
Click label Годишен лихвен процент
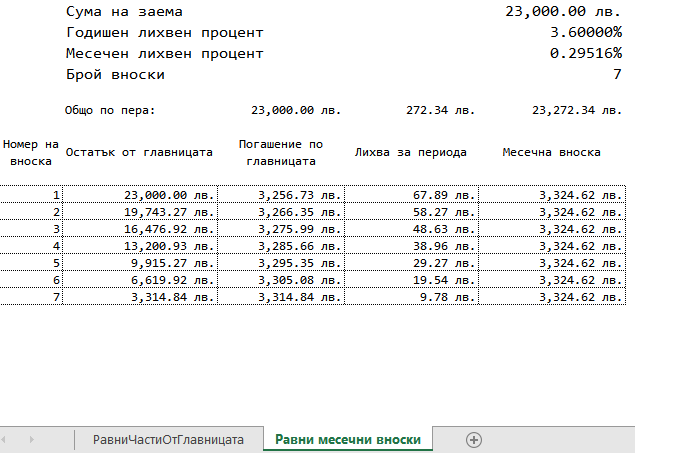coord(165,33)
